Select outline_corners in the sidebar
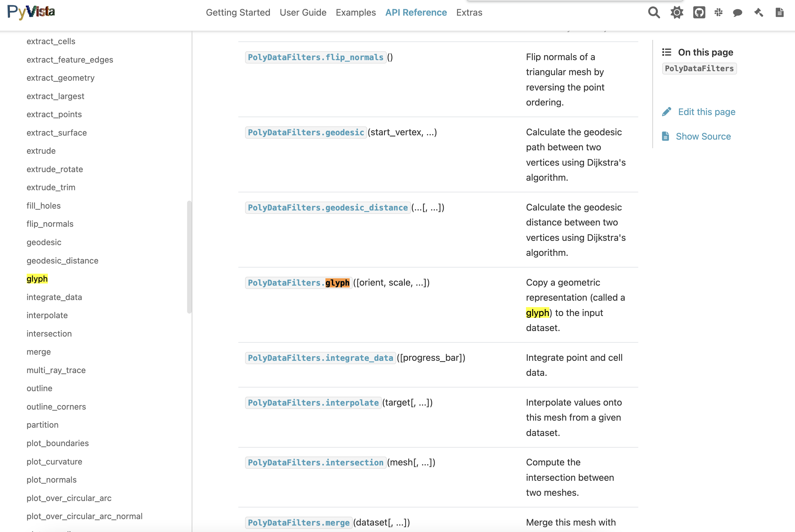The height and width of the screenshot is (532, 795). pyautogui.click(x=56, y=407)
